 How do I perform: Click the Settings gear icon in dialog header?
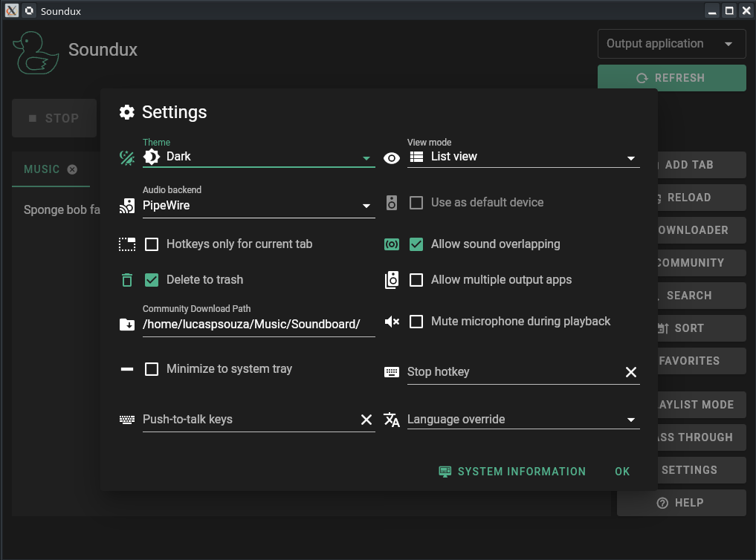tap(127, 112)
